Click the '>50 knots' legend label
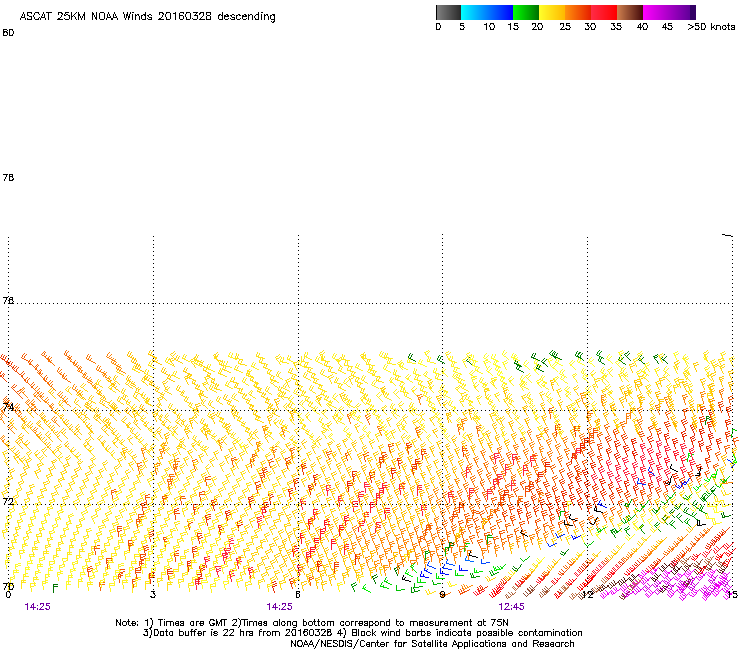The width and height of the screenshot is (740, 650). point(711,27)
